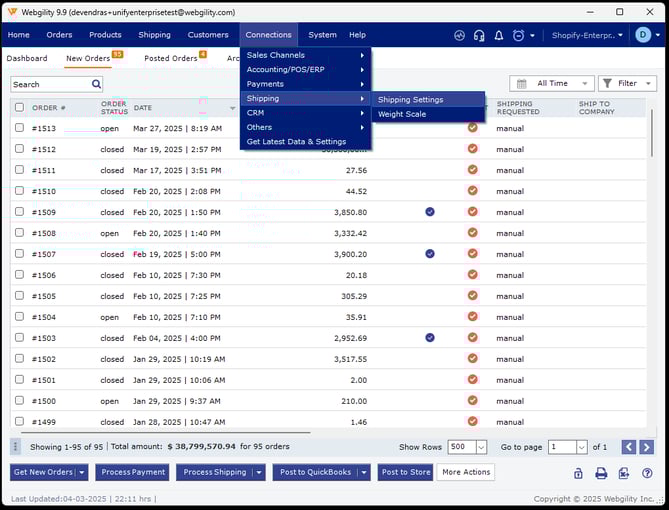Go to the next page arrow
Viewport: 669px width, 510px height.
pos(647,447)
